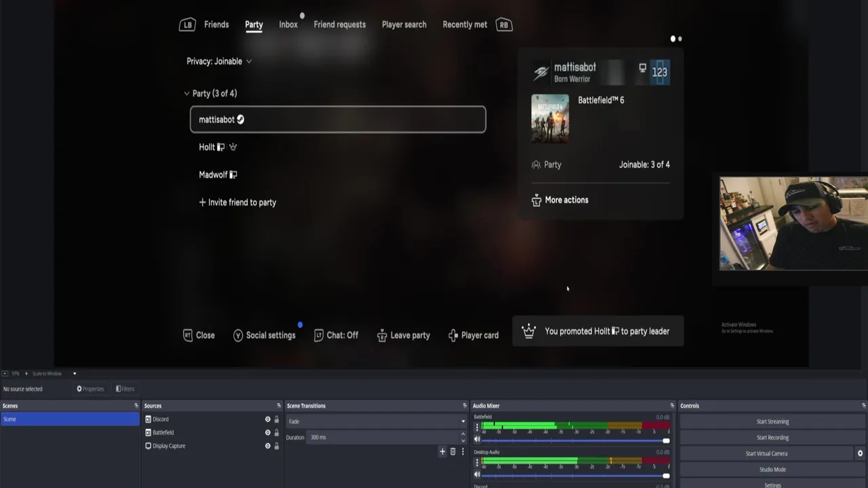Viewport: 868px width, 488px height.
Task: Click the RB bumper icon
Action: [x=503, y=25]
